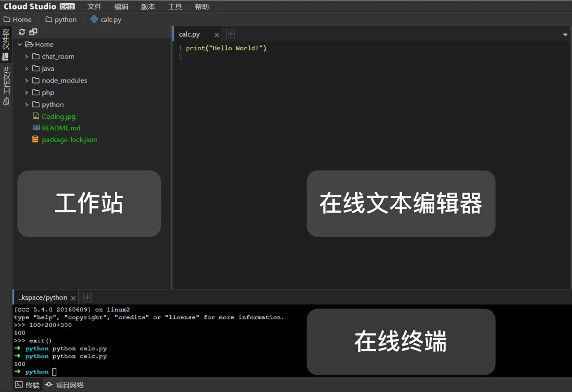Add a new editor tab with plus icon

coord(231,34)
